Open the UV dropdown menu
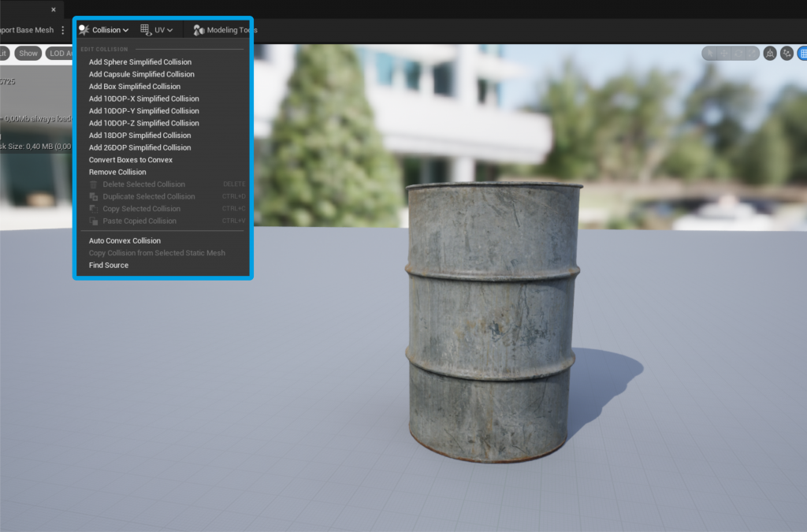This screenshot has width=807, height=532. click(157, 30)
